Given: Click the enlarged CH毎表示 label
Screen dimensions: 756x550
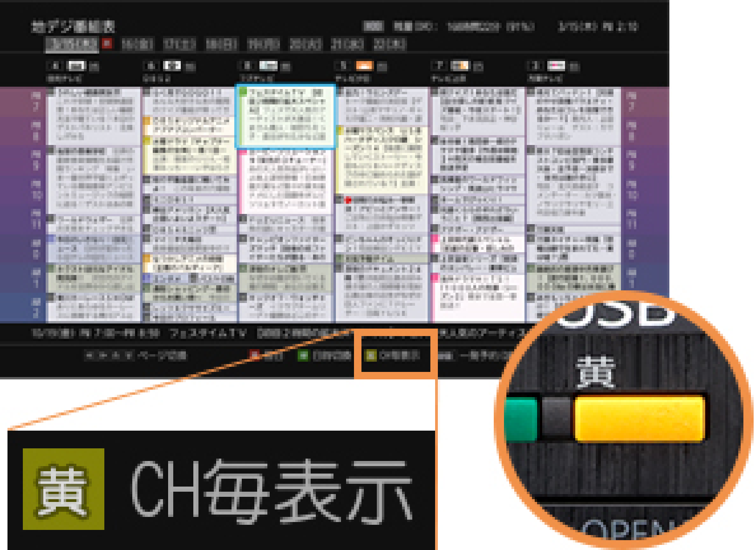Looking at the screenshot, I should (x=272, y=491).
